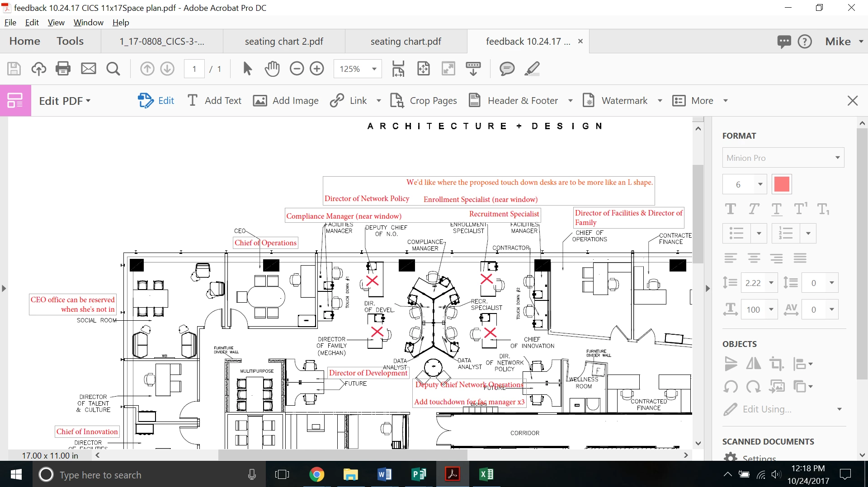
Task: Zoom in with the plus icon
Action: click(317, 69)
